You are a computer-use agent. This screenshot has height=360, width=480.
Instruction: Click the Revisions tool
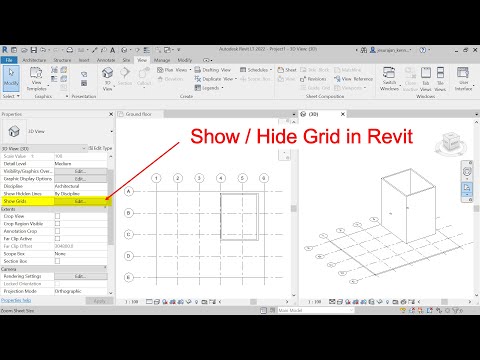click(313, 79)
